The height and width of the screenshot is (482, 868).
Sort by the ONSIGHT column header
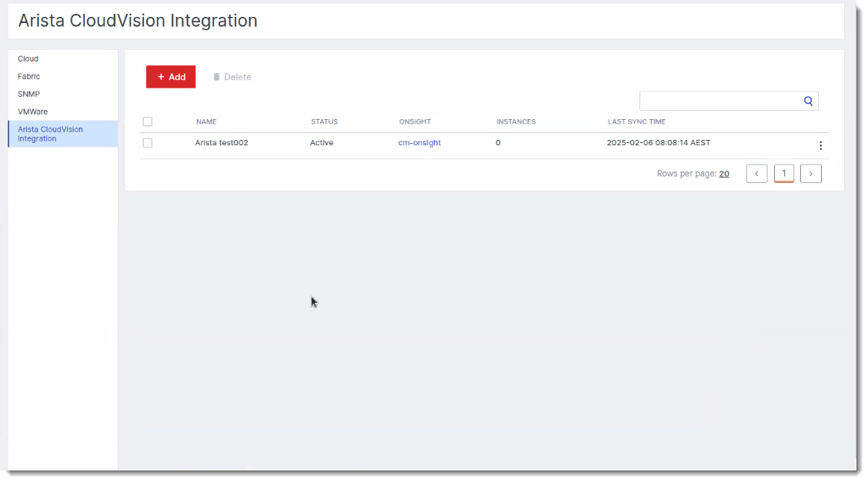[x=415, y=121]
